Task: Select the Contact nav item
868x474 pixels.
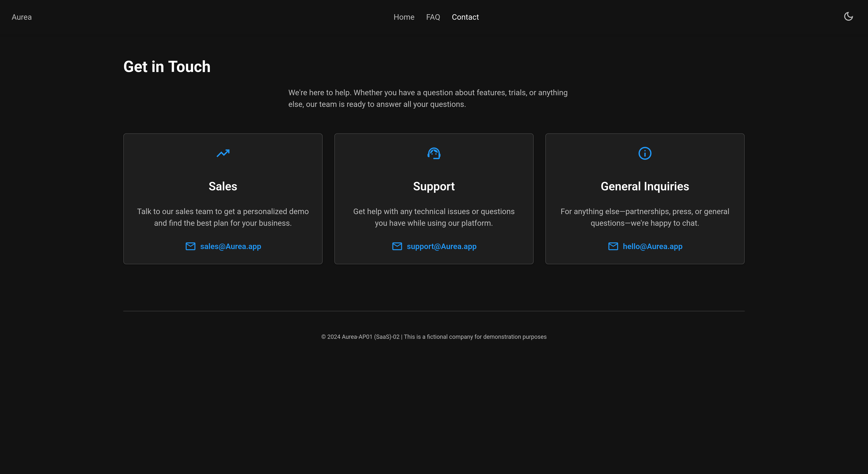Action: [465, 17]
